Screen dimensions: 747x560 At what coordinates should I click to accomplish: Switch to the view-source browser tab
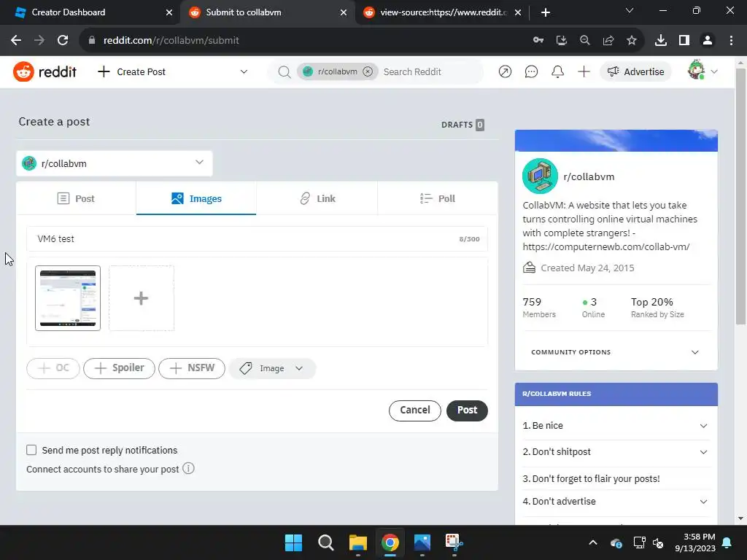click(441, 12)
